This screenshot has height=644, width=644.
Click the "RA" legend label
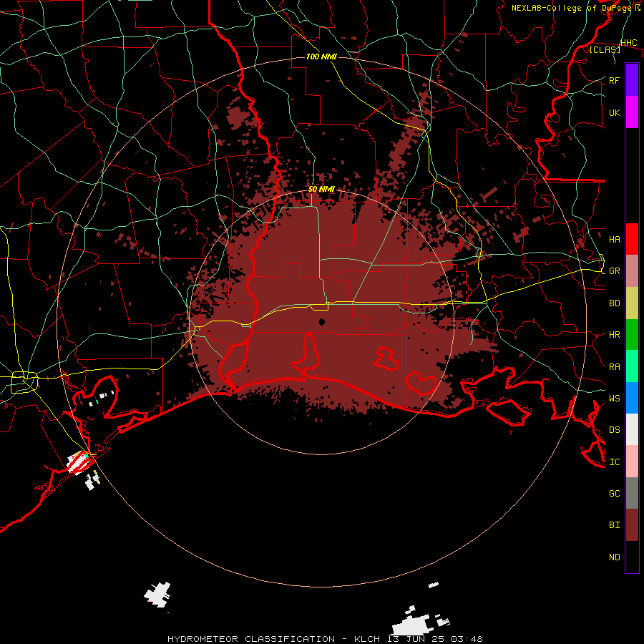(614, 366)
